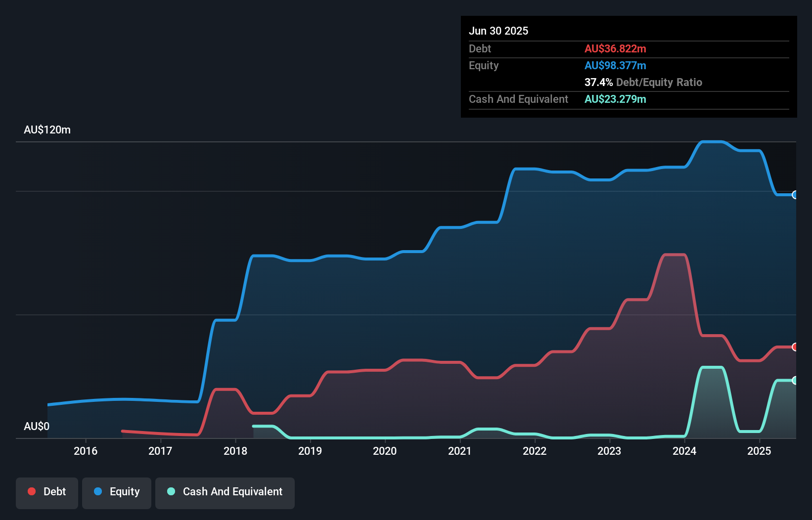Screen dimensions: 812x520
Task: Click the 37.4% Debt/Equity Ratio text
Action: (x=643, y=82)
